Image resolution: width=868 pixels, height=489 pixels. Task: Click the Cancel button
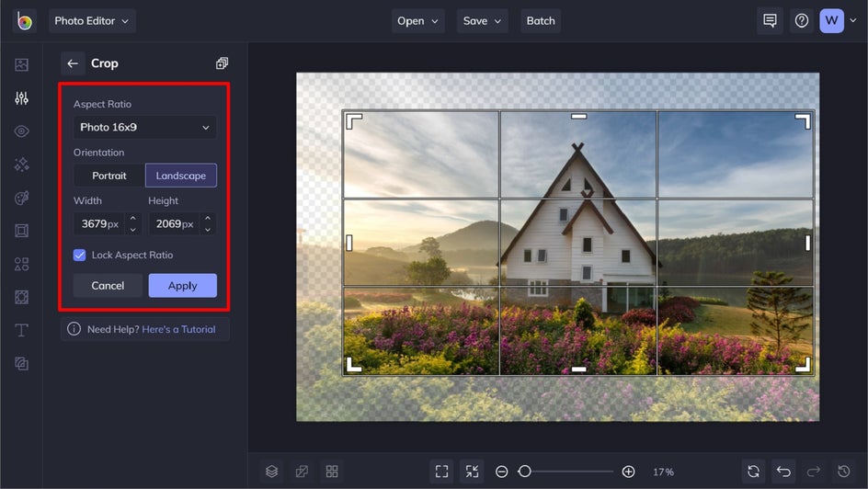108,286
